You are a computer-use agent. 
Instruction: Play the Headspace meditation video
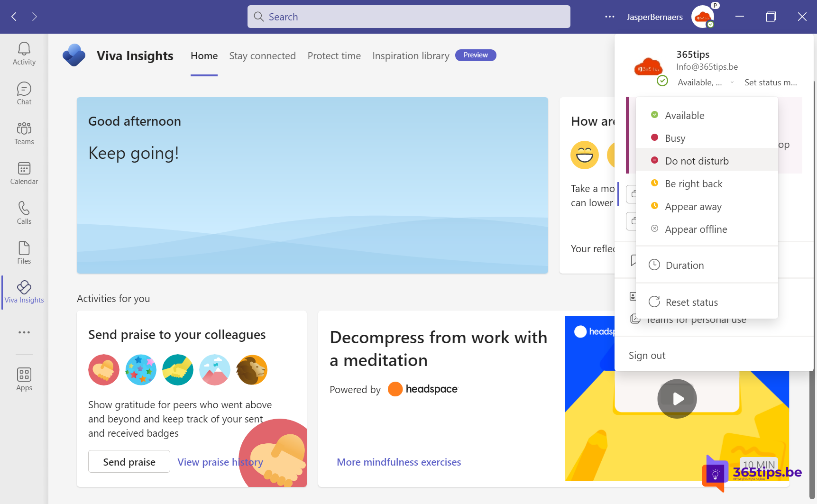tap(677, 399)
